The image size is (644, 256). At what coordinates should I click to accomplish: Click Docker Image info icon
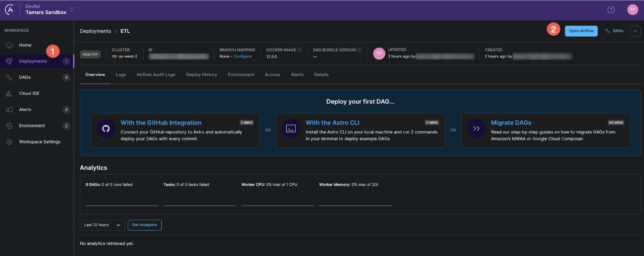coord(300,50)
